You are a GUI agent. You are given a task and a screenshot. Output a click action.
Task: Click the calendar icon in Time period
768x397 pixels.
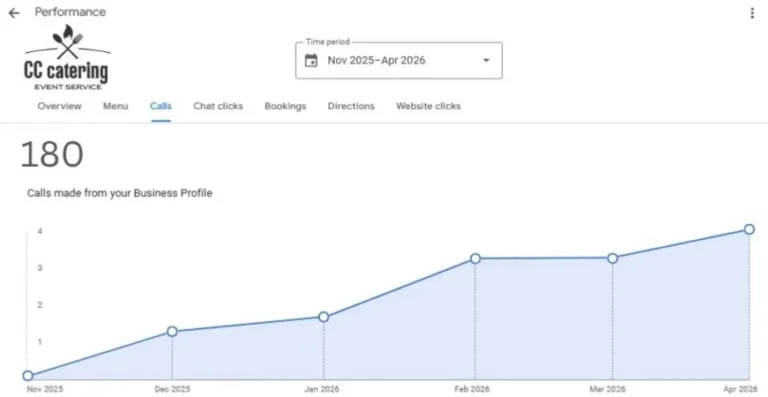point(311,61)
